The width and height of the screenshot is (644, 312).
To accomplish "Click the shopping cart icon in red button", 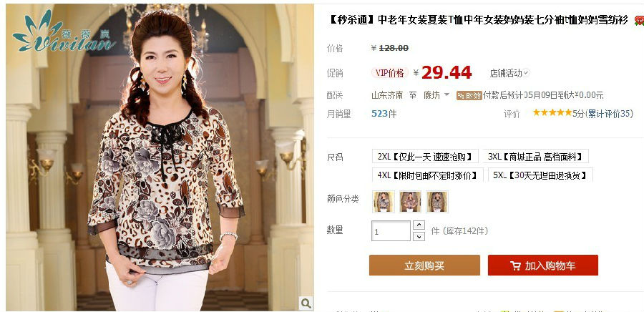I will 515,265.
